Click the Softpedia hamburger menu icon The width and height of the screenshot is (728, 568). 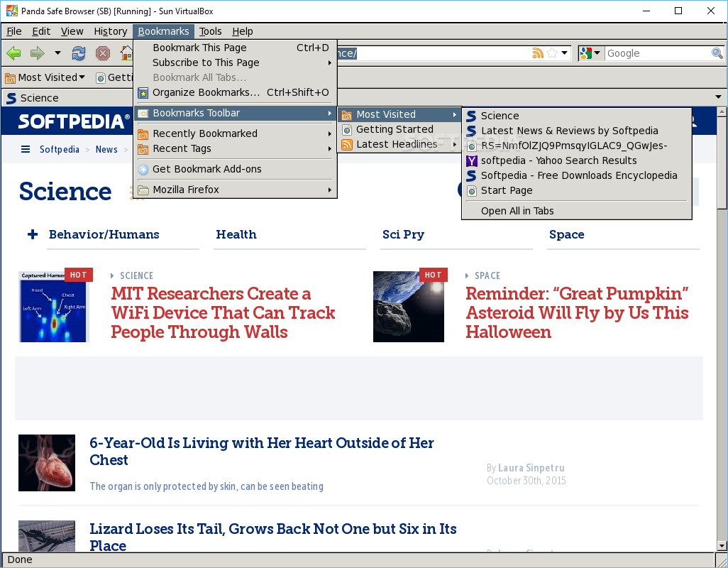coord(26,149)
